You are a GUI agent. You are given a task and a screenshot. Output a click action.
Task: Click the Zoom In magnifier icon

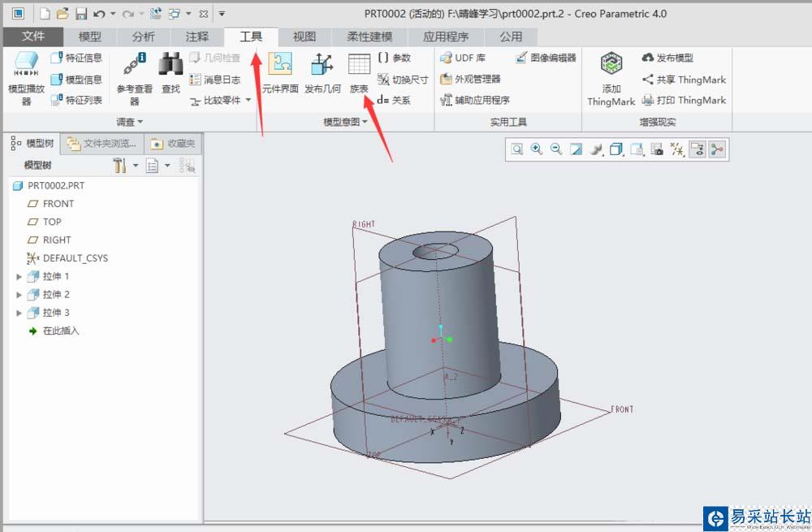coord(537,149)
